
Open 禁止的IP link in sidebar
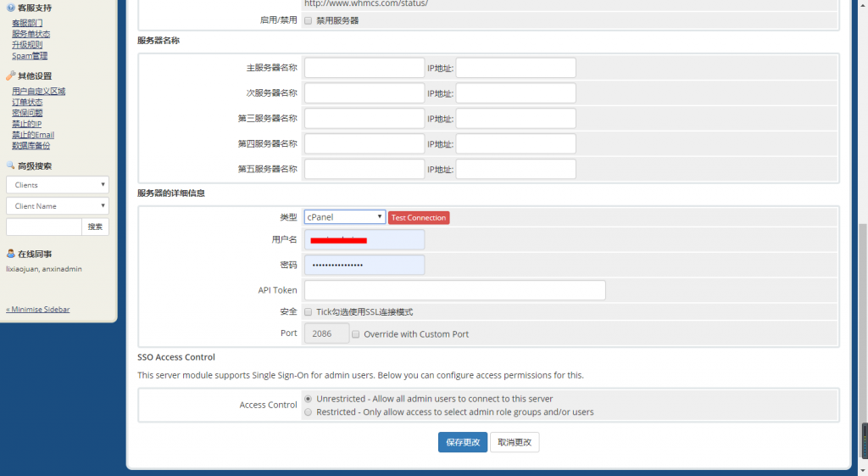click(x=26, y=124)
